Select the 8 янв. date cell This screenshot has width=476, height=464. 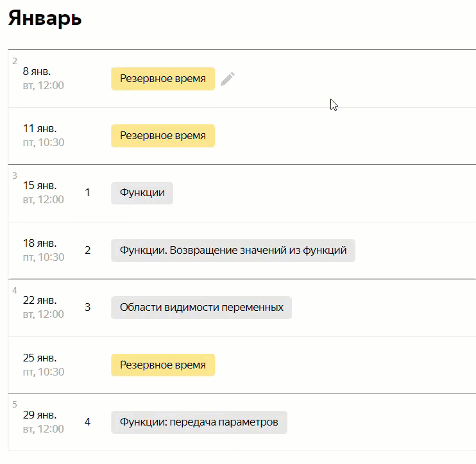click(43, 78)
